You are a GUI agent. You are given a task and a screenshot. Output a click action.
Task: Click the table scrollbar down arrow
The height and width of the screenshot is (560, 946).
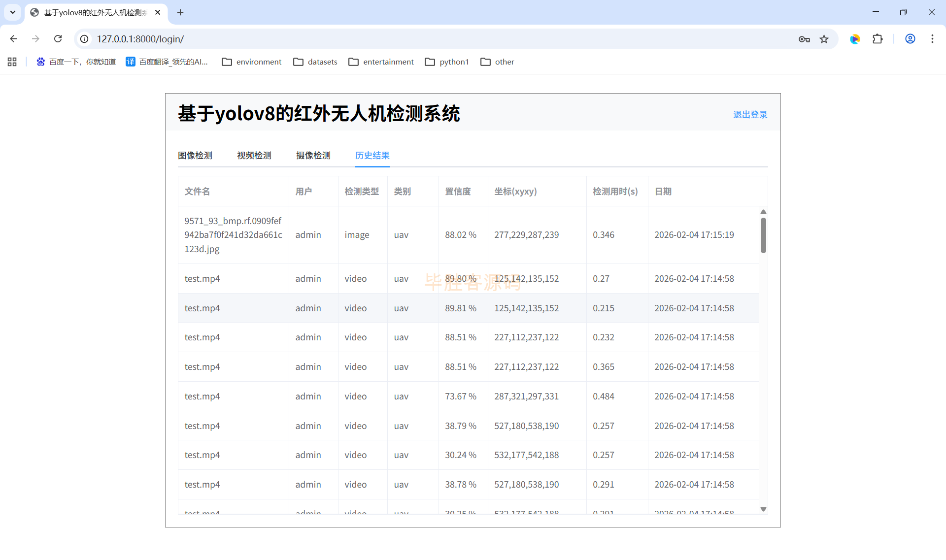tap(763, 509)
